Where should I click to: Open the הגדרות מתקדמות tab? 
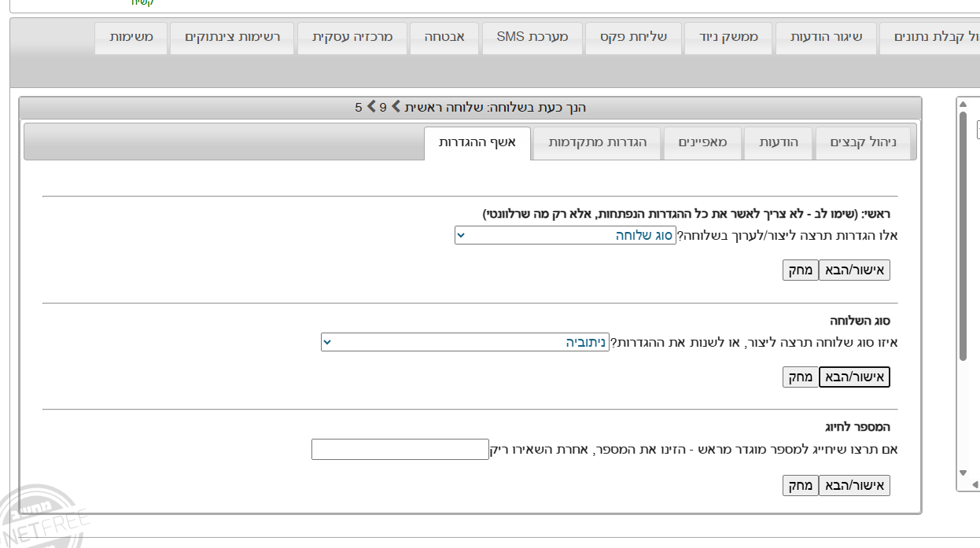pyautogui.click(x=597, y=142)
